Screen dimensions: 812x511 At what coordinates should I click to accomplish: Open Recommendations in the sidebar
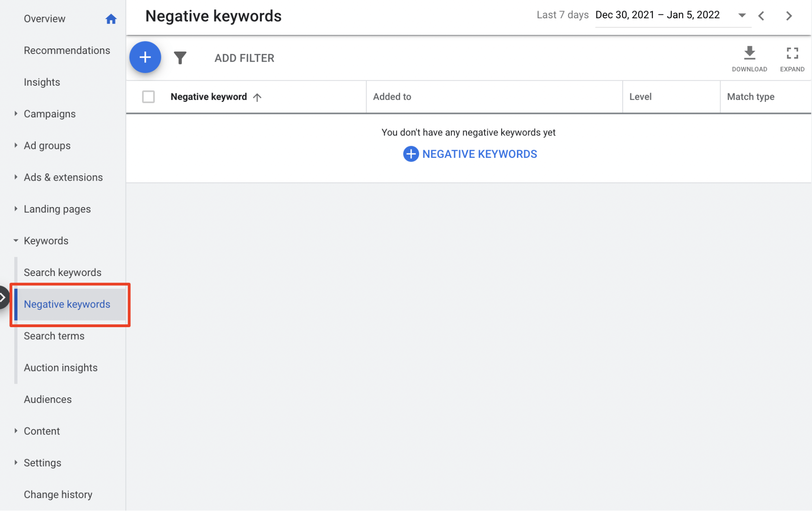click(67, 50)
